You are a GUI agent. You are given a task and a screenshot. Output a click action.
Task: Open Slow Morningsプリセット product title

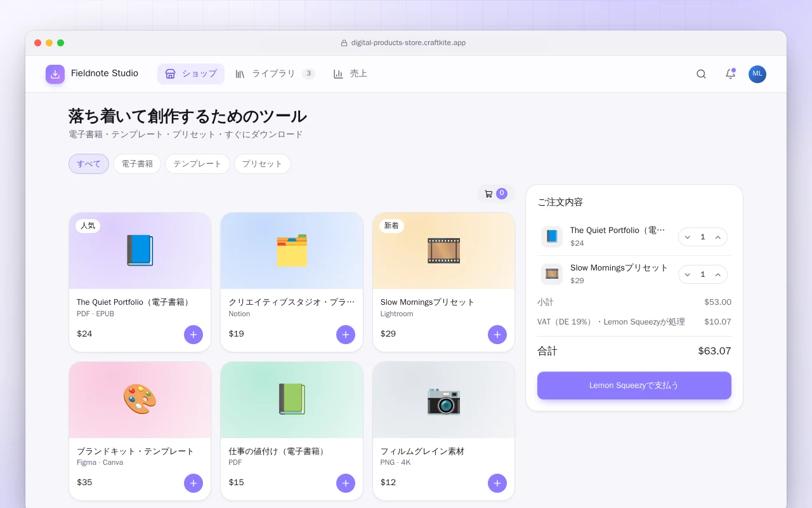(x=428, y=302)
